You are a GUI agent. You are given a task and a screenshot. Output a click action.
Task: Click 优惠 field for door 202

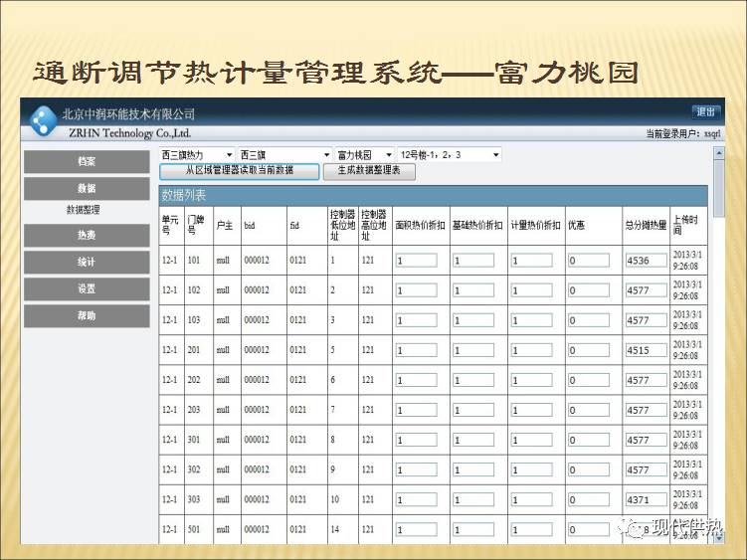(589, 380)
